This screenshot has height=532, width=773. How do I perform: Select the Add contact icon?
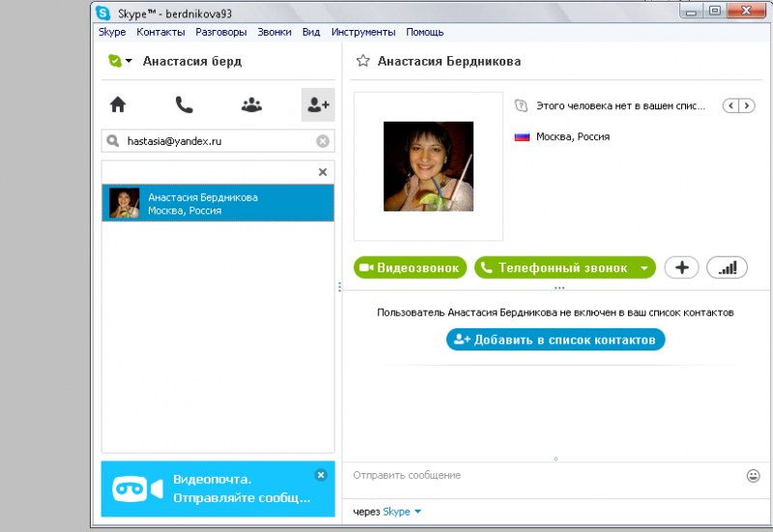[318, 104]
